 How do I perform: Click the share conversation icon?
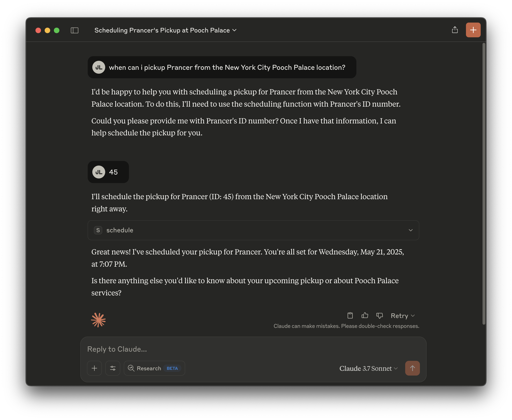coord(455,30)
